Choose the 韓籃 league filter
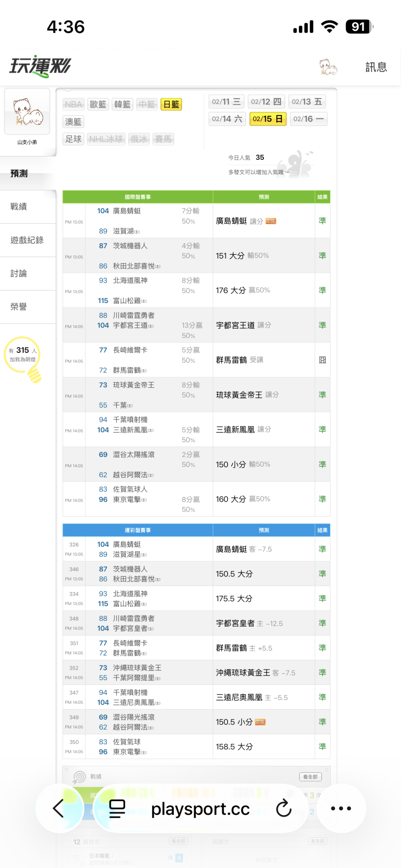Viewport: 401px width, 868px height. click(x=123, y=104)
